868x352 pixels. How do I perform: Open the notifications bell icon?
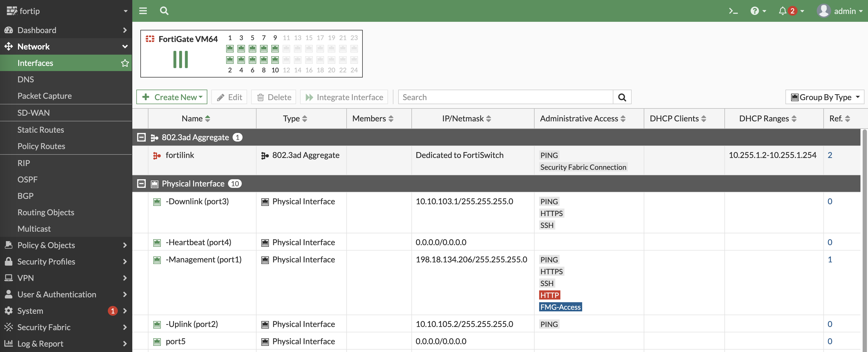(x=782, y=11)
